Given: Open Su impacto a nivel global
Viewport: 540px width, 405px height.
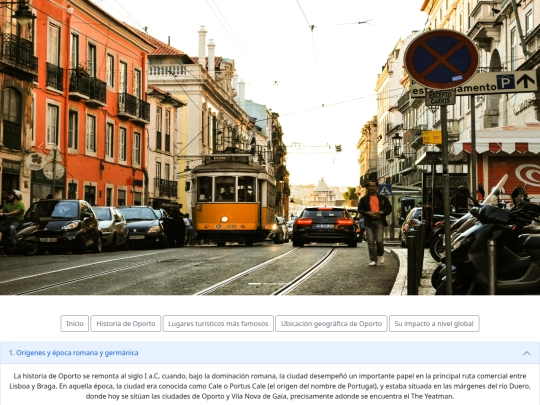Looking at the screenshot, I should pyautogui.click(x=434, y=324).
